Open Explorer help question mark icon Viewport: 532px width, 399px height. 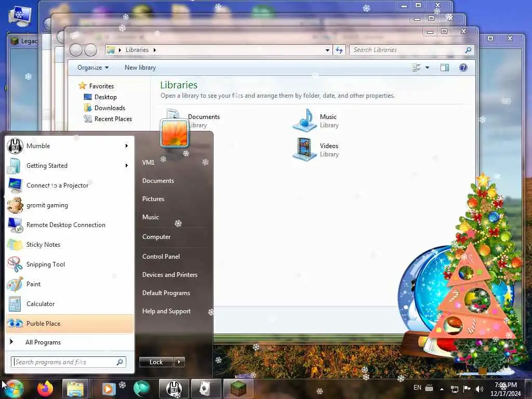pyautogui.click(x=463, y=68)
